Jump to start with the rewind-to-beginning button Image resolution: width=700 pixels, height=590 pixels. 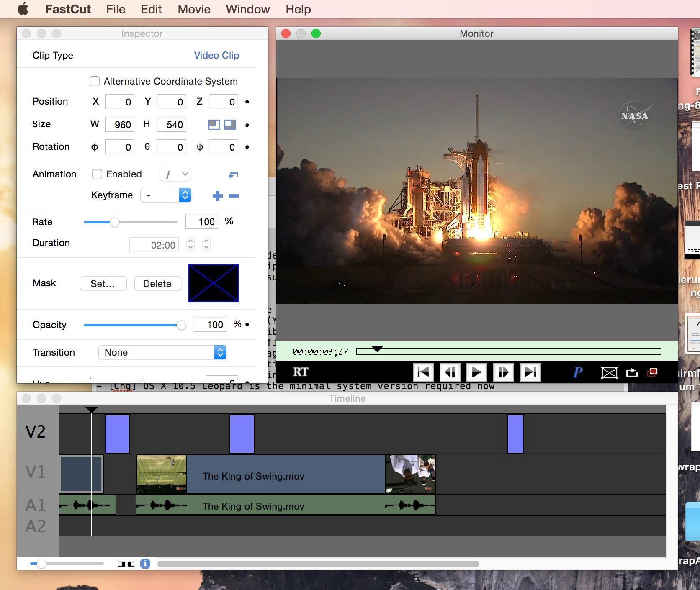(x=423, y=372)
